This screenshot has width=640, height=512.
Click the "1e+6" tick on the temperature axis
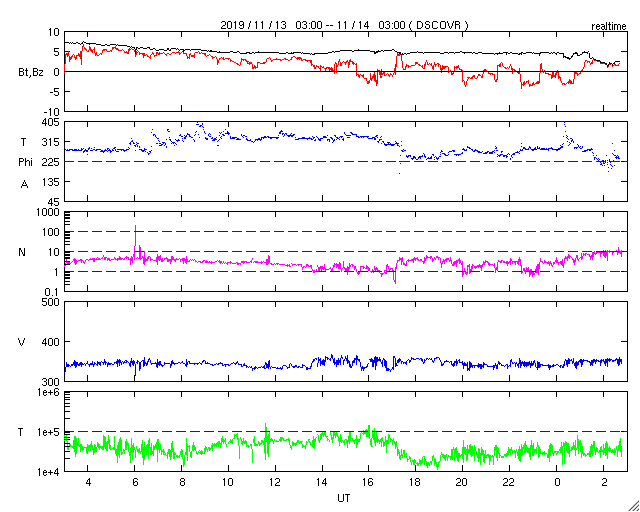pyautogui.click(x=46, y=392)
